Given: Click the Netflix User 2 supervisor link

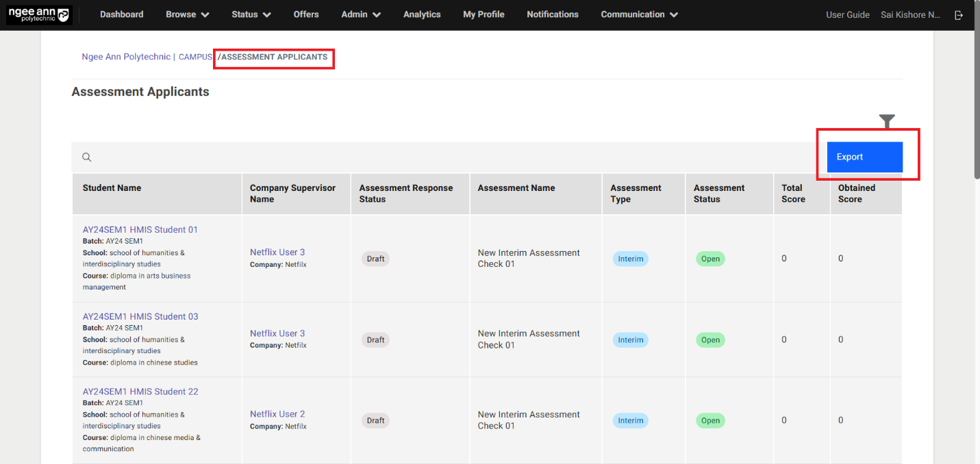Looking at the screenshot, I should (277, 414).
